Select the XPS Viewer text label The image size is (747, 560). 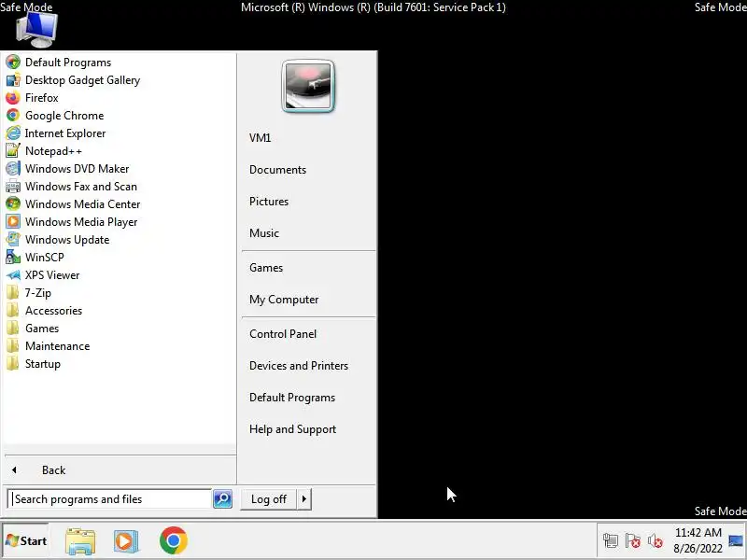pyautogui.click(x=52, y=275)
